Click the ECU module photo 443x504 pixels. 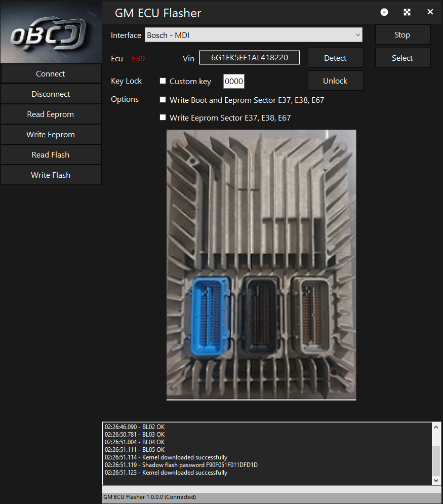261,265
